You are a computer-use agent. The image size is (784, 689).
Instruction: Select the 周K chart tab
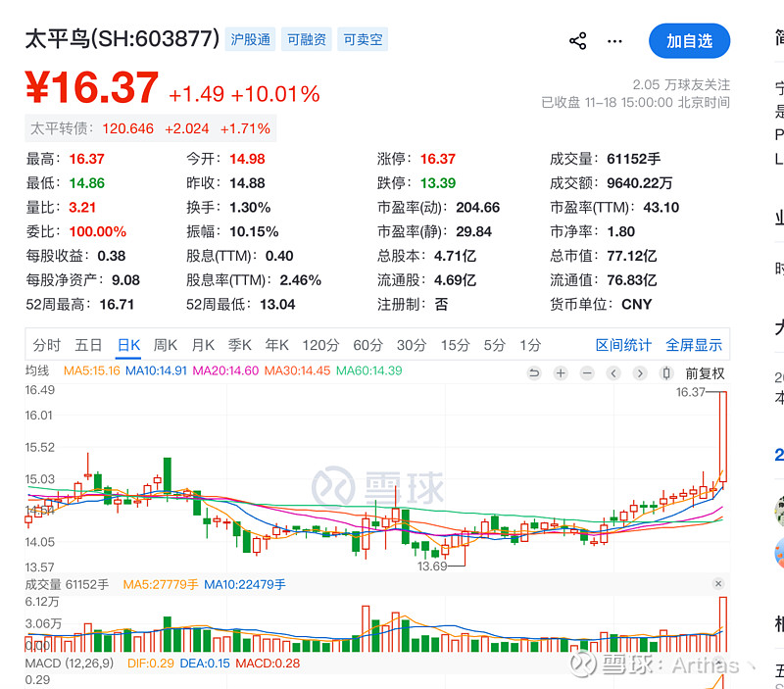coord(165,345)
